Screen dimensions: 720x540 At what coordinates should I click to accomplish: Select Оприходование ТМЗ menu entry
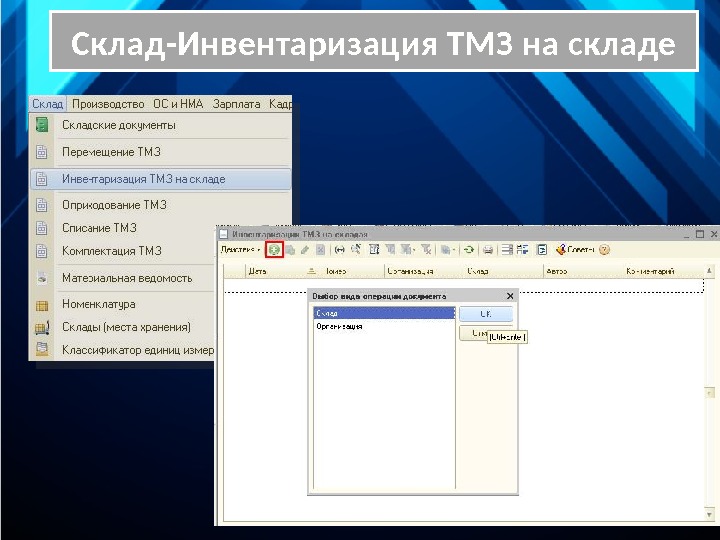coord(161,205)
